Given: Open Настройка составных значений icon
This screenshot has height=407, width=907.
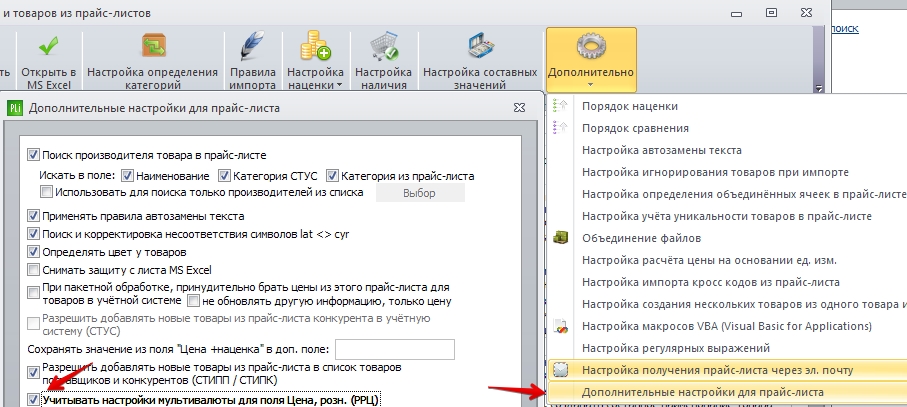Looking at the screenshot, I should tap(480, 46).
